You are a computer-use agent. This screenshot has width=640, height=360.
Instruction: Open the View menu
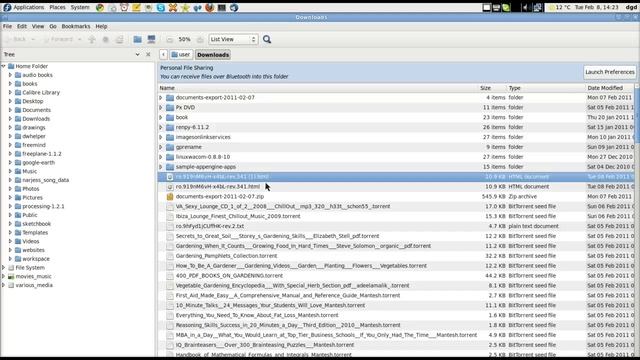point(38,26)
